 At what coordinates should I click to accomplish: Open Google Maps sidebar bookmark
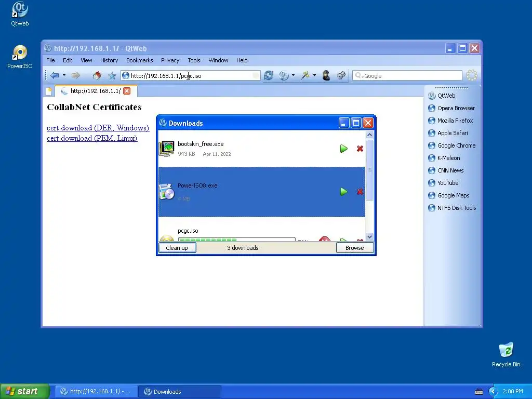(449, 195)
